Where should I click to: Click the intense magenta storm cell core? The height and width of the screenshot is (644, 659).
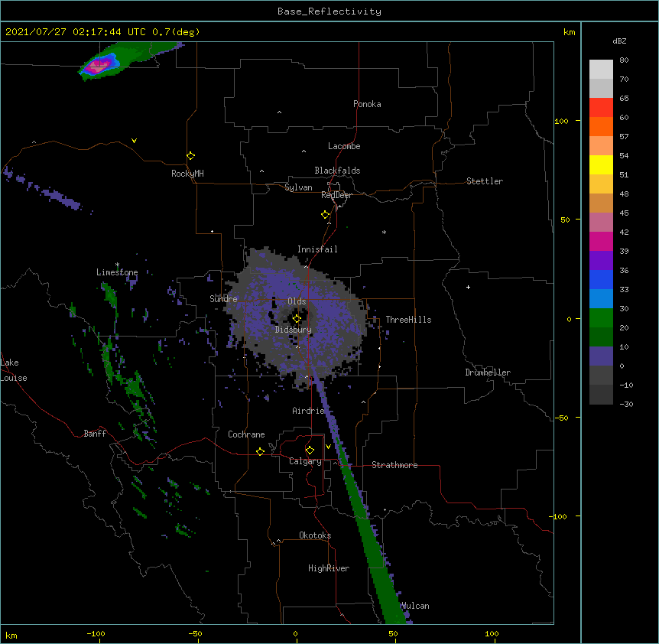coord(99,66)
